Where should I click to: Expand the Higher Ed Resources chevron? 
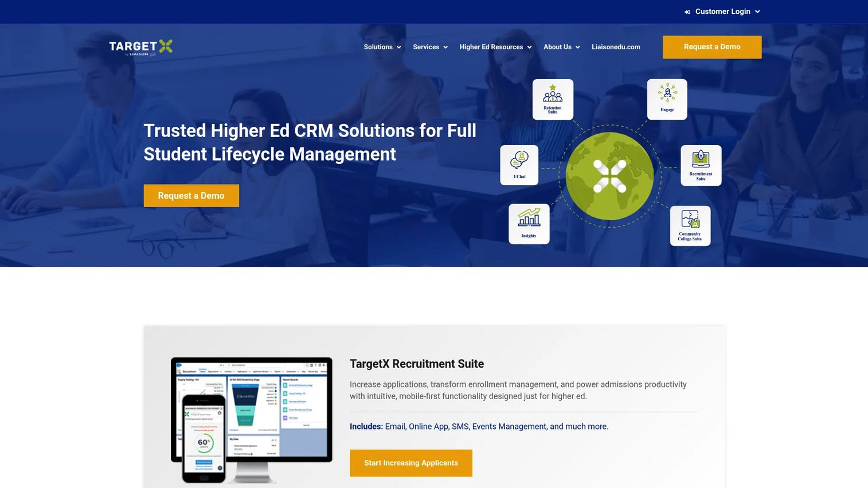(x=529, y=48)
